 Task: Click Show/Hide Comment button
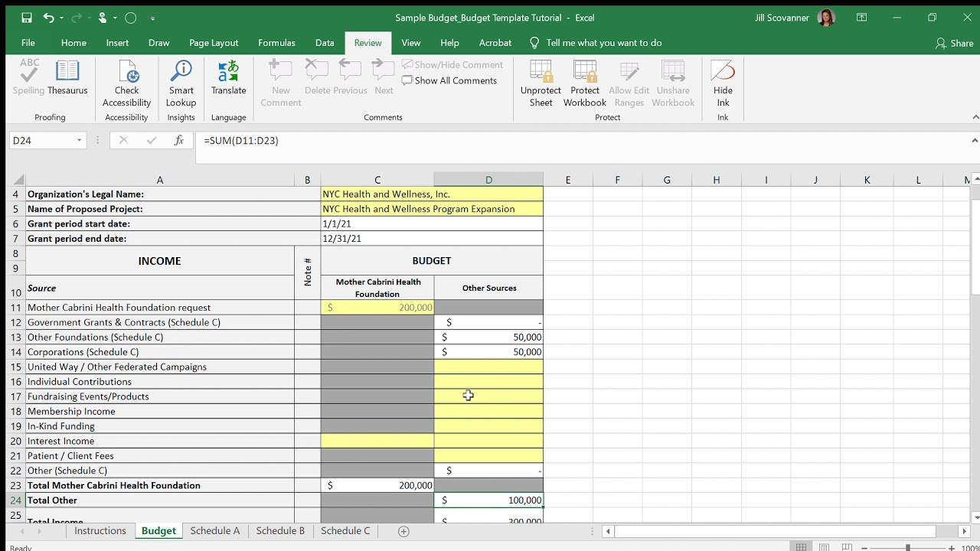click(452, 65)
